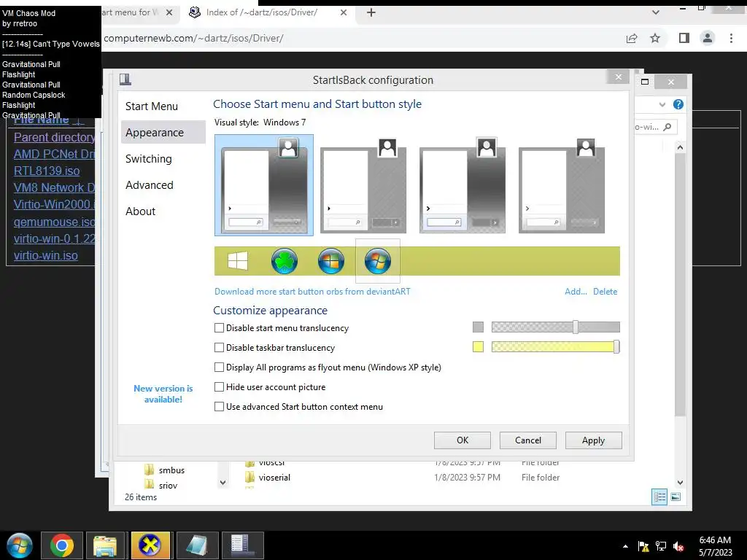747x560 pixels.
Task: Click the Explorer scroll down arrow
Action: point(681,483)
